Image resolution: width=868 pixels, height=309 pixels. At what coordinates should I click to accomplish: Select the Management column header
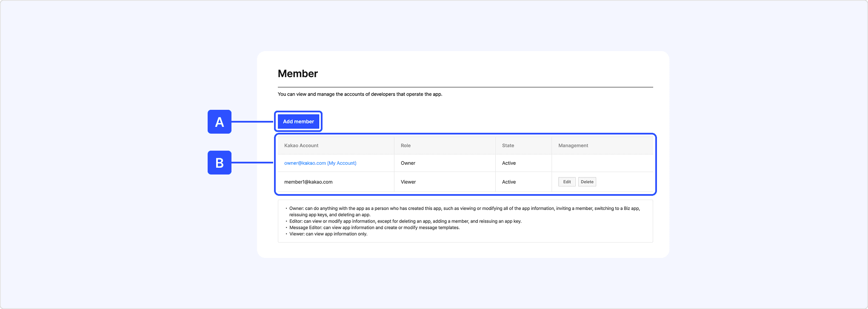(x=573, y=146)
